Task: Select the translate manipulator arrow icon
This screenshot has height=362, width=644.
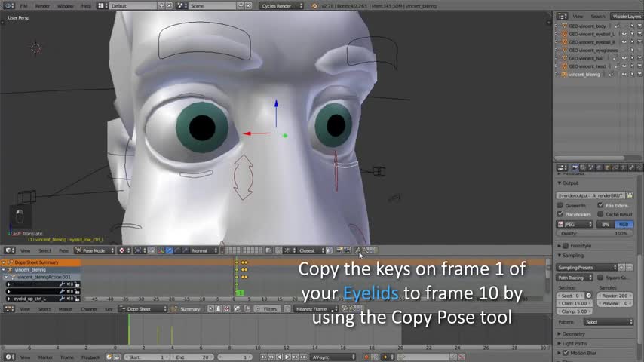Action: (x=169, y=250)
